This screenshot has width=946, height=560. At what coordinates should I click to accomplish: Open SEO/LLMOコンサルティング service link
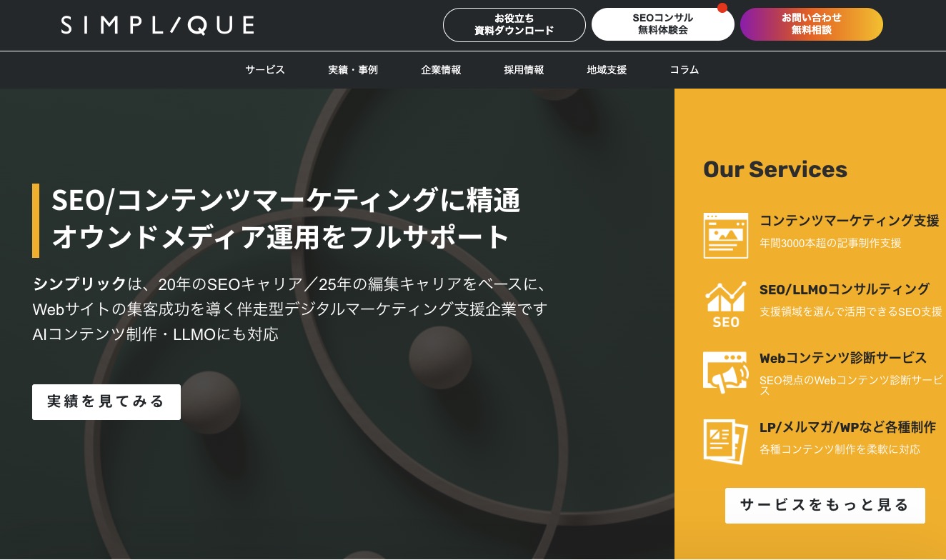point(844,289)
